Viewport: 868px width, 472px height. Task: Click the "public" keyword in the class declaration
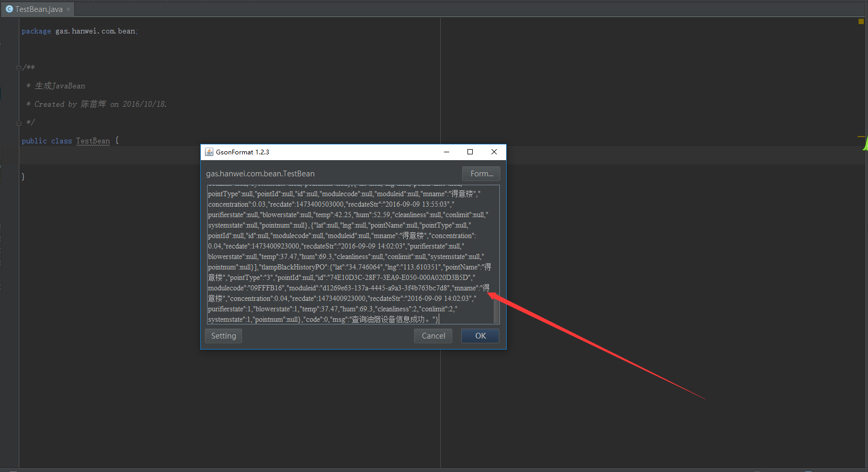point(34,141)
